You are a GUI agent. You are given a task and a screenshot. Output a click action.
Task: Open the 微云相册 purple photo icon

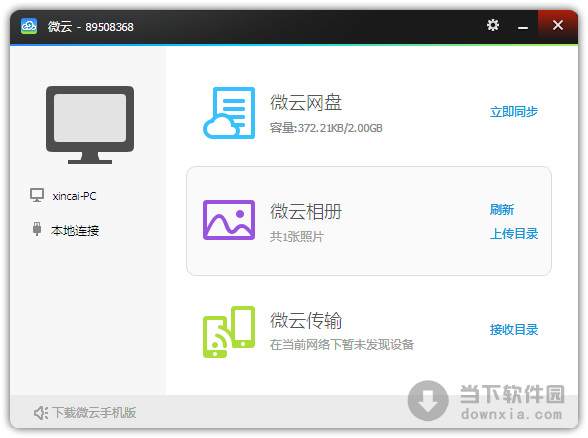tap(229, 220)
